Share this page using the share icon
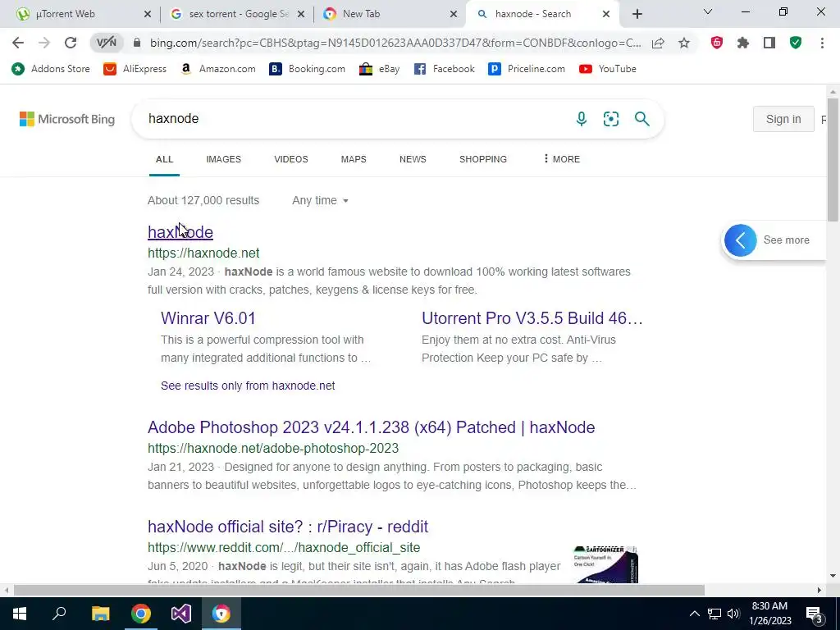The image size is (840, 630). [658, 43]
